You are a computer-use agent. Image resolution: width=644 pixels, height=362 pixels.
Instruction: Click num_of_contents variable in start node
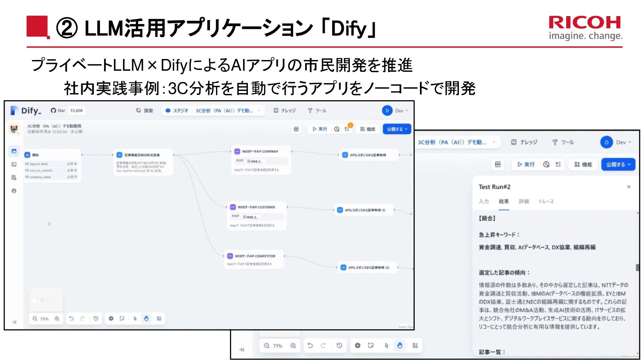pos(51,170)
